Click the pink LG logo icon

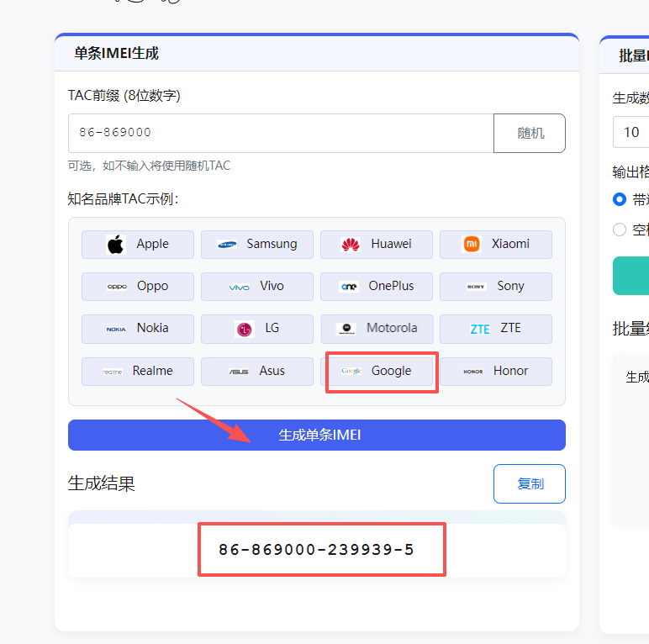click(244, 330)
